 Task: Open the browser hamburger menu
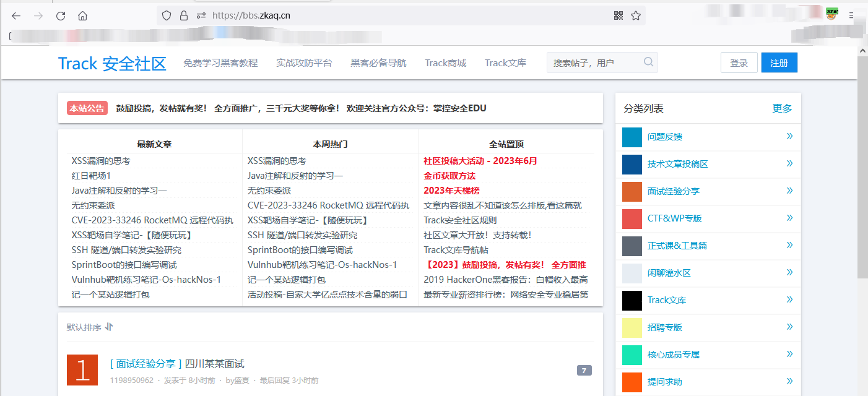[x=852, y=15]
